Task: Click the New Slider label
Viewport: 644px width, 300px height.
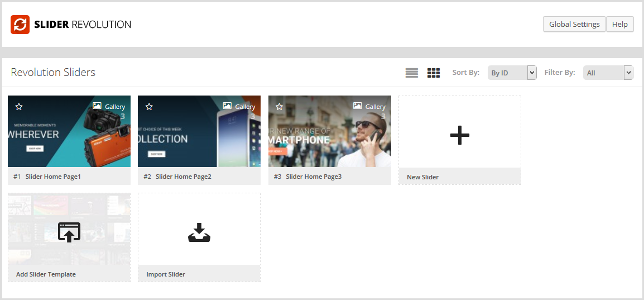Action: point(422,177)
